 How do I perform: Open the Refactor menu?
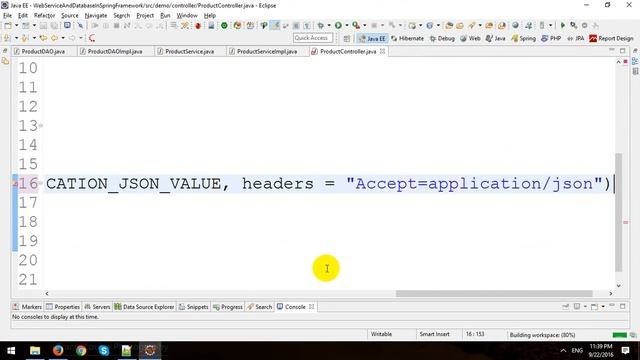pyautogui.click(x=44, y=16)
